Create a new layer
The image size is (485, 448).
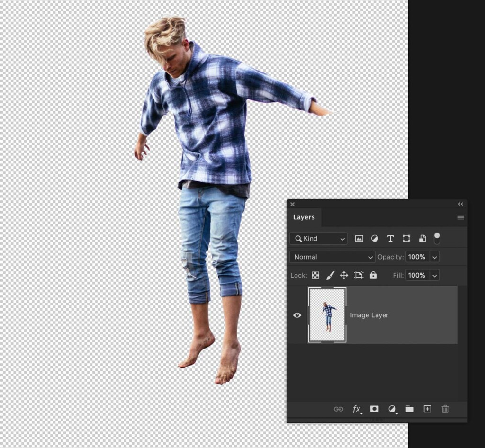coord(427,409)
